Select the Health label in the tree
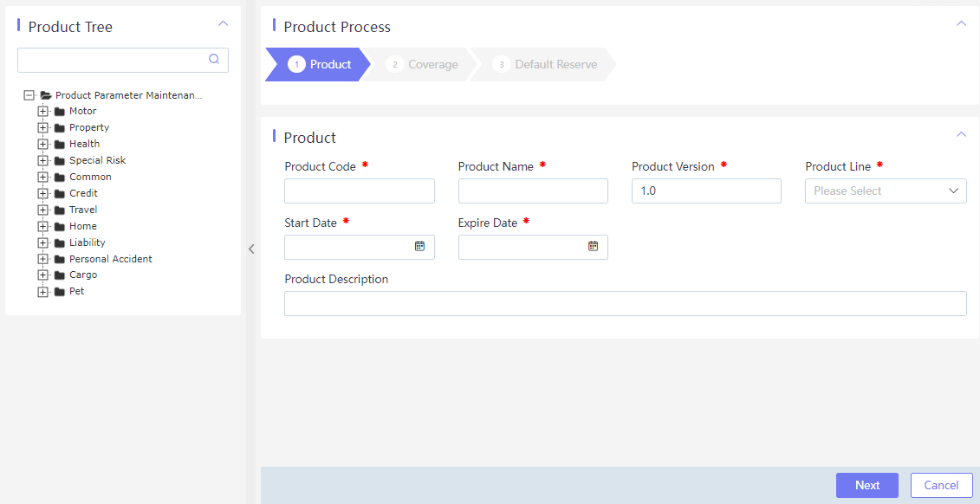980x504 pixels. (84, 144)
